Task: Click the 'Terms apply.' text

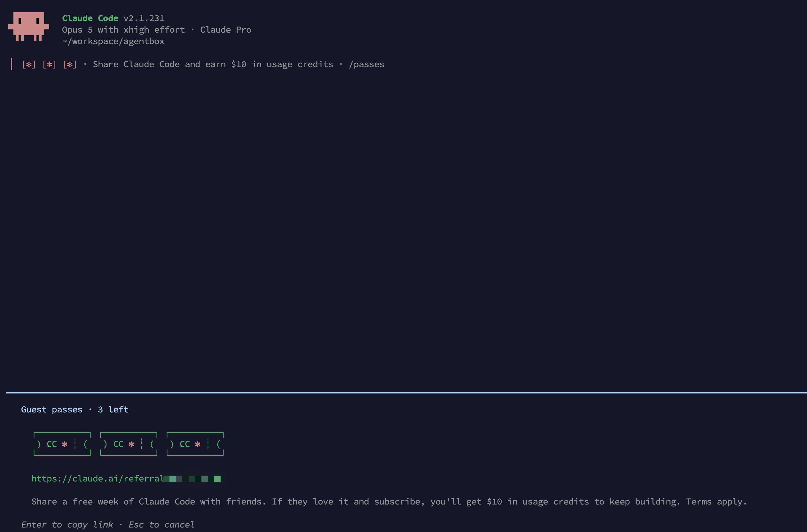Action: [x=717, y=501]
